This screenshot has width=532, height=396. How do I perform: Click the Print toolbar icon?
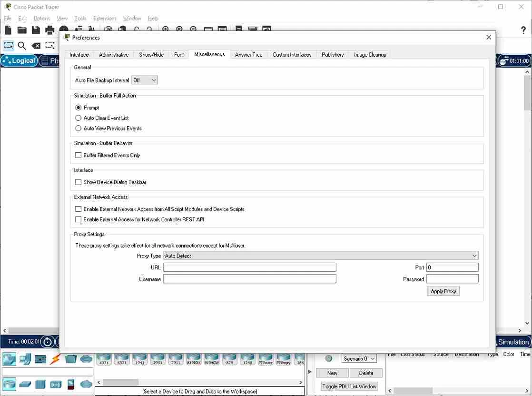(50, 30)
